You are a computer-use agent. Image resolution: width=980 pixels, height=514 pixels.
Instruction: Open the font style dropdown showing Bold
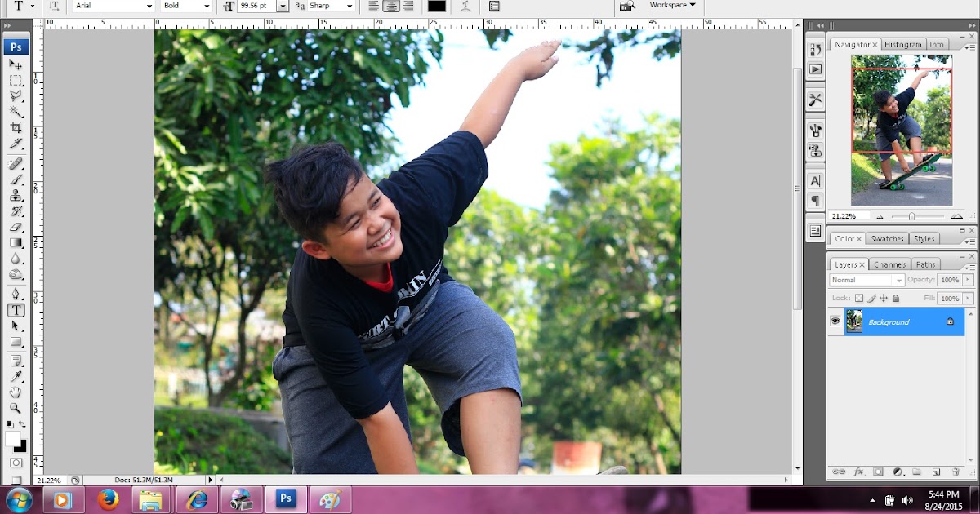click(187, 6)
